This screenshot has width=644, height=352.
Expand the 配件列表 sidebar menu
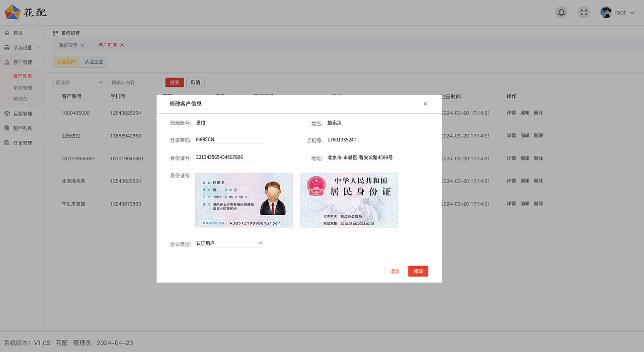click(39, 128)
